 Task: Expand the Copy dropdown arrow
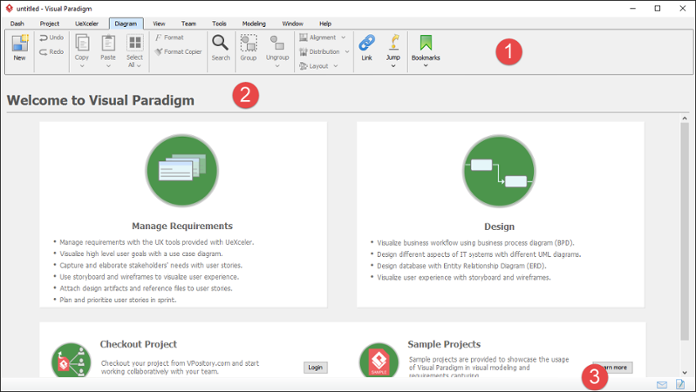82,66
